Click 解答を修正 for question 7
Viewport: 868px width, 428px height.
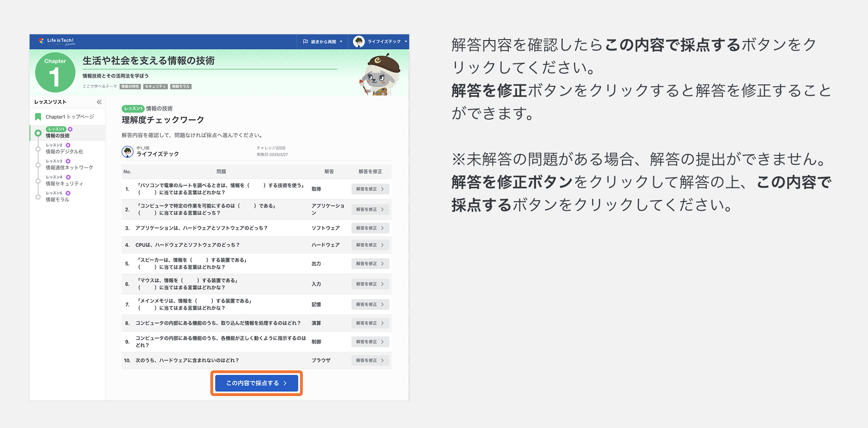(x=370, y=305)
